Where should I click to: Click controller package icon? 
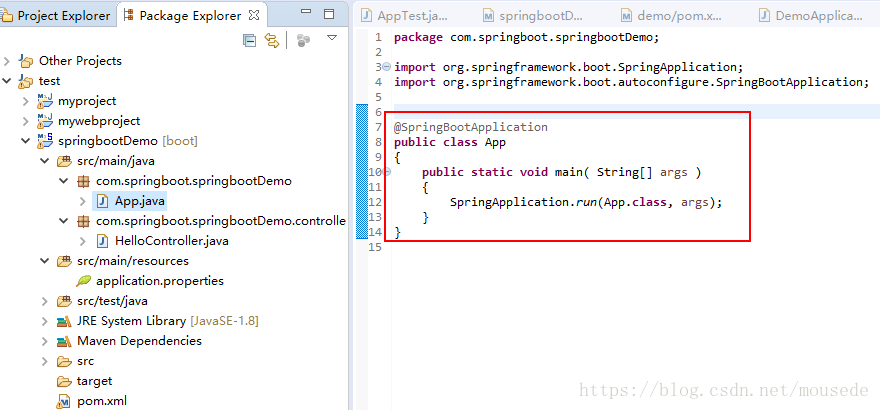point(82,221)
